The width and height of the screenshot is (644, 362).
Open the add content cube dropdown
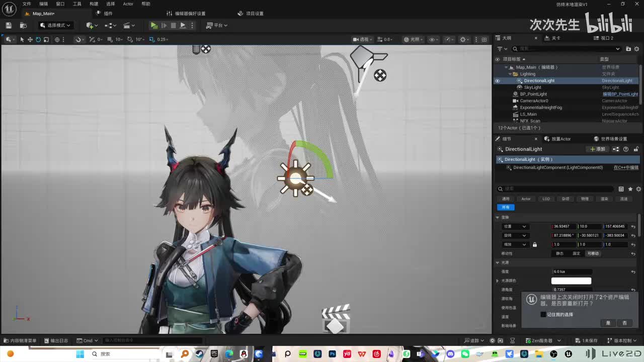(x=91, y=25)
